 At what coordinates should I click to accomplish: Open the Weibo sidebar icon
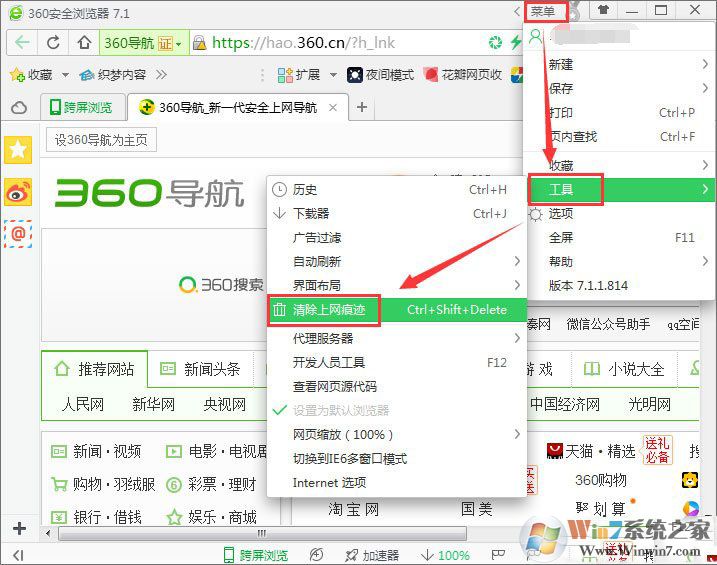click(18, 192)
